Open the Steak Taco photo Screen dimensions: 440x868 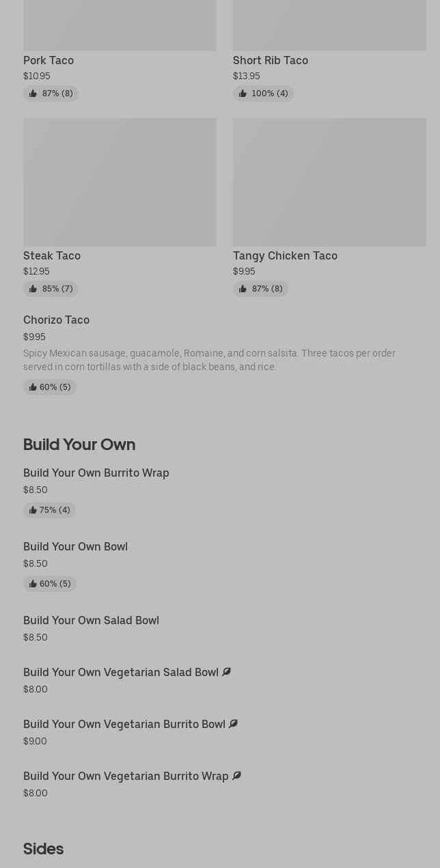[120, 182]
